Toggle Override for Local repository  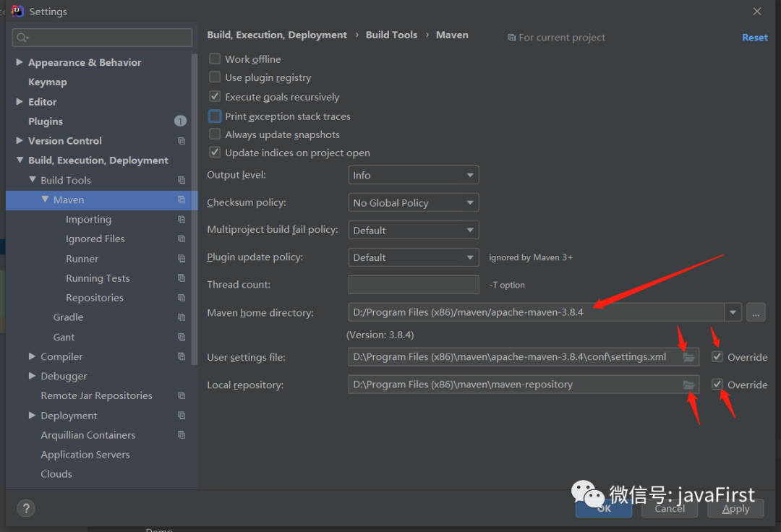click(717, 385)
